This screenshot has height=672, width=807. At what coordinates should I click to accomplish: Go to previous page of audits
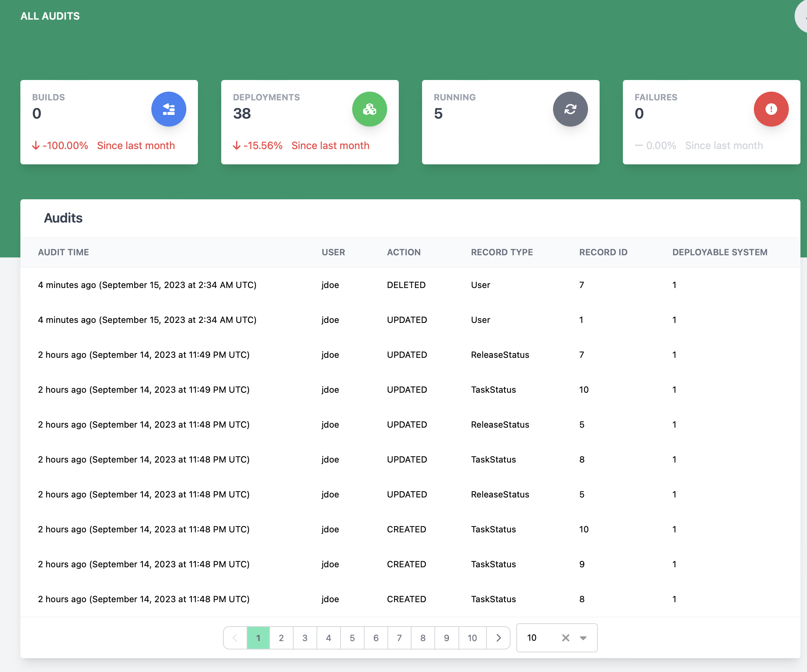[x=235, y=638]
